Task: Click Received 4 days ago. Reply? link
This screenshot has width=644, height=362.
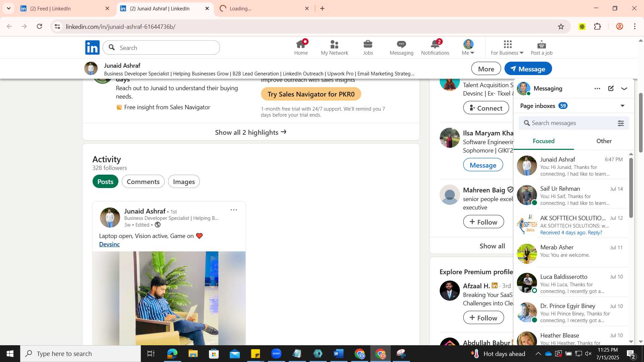Action: (571, 233)
